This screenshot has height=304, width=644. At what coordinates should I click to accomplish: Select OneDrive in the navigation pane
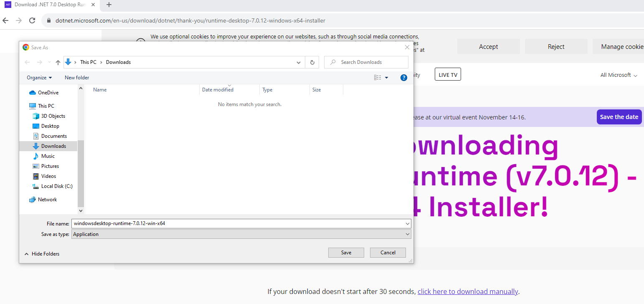[48, 93]
